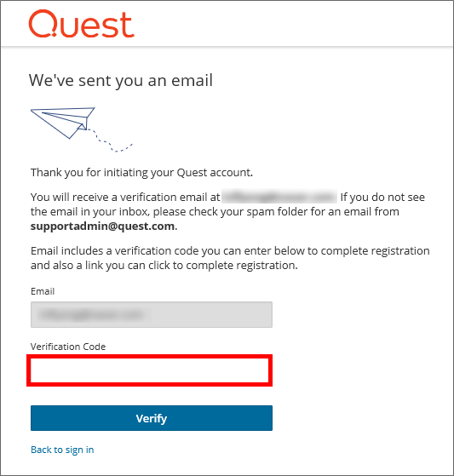Follow the Back to sign in link
Viewport: 454px width, 476px height.
click(62, 450)
